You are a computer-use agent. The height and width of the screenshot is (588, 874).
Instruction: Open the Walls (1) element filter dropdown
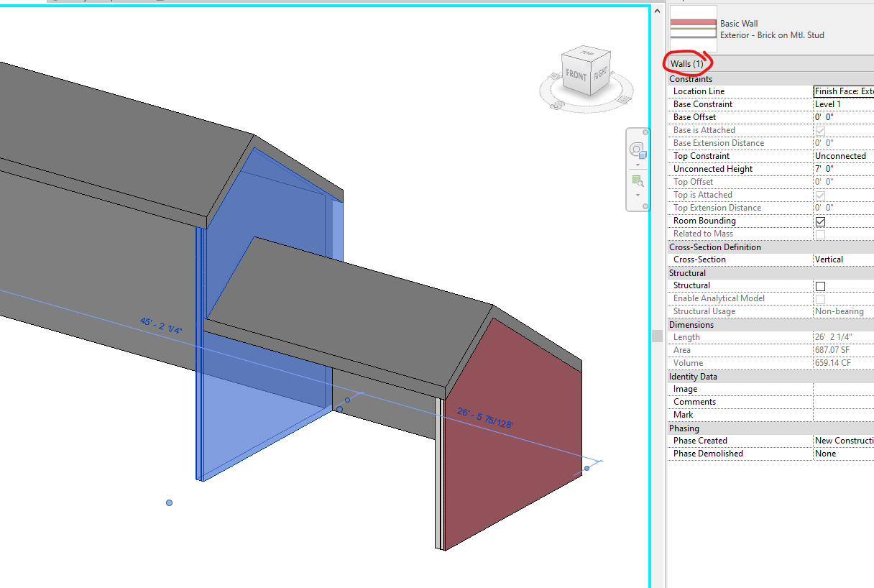tap(687, 63)
